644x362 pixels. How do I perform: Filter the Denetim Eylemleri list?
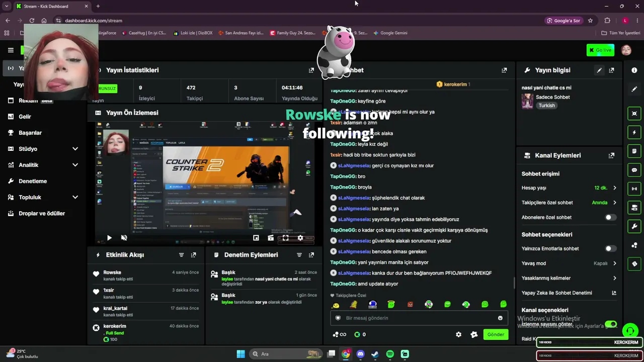click(299, 255)
